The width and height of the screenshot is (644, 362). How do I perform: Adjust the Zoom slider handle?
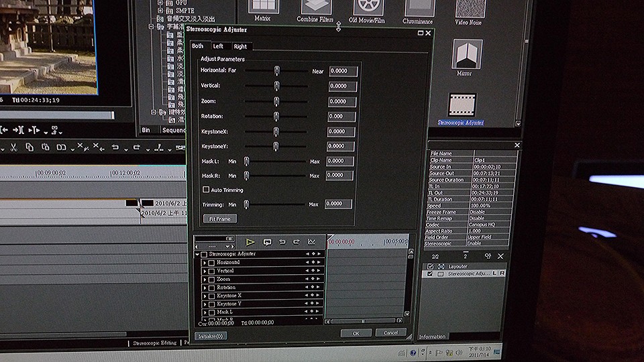point(276,101)
